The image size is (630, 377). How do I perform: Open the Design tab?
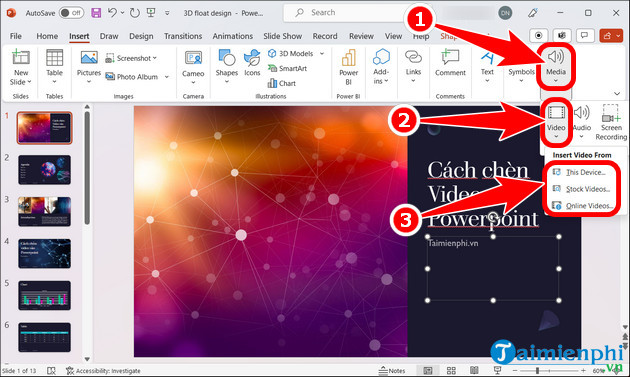coord(141,36)
